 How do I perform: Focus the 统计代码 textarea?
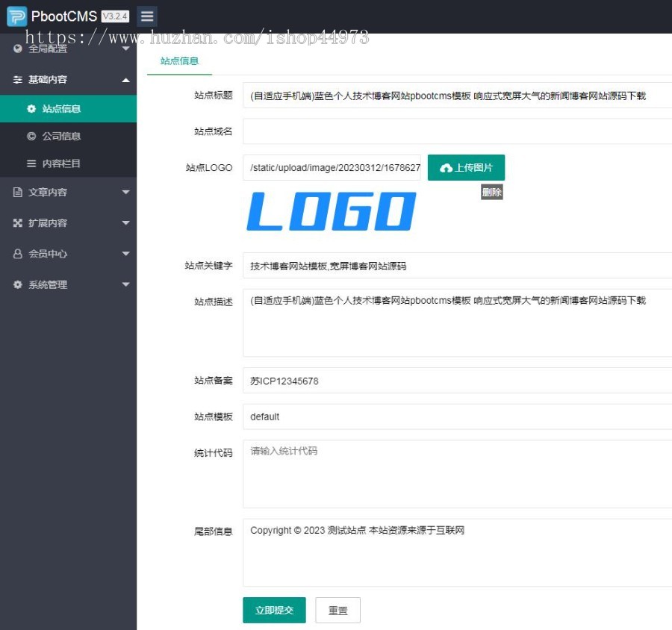457,474
